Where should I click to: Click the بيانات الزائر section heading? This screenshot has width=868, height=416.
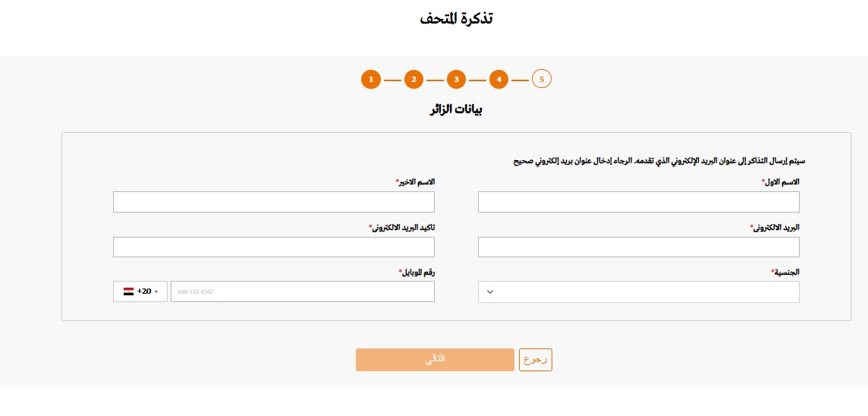coord(456,109)
